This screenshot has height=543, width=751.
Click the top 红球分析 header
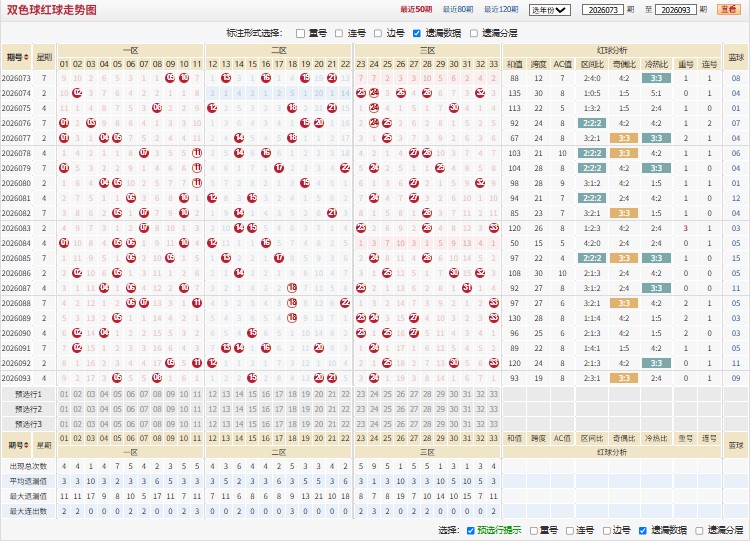612,50
